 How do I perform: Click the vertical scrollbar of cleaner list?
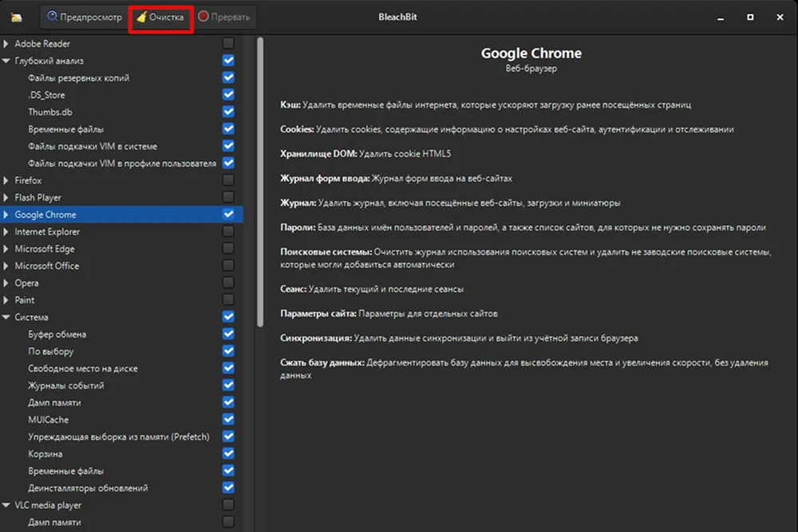259,183
